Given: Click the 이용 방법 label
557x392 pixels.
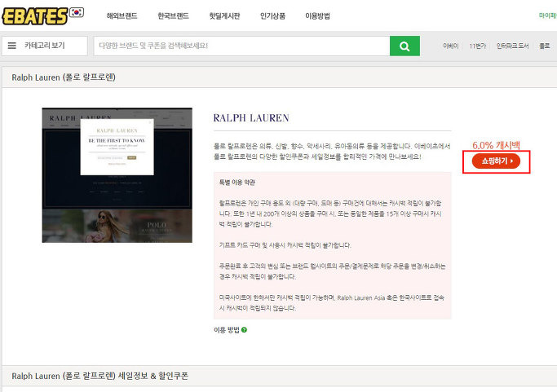Looking at the screenshot, I should coord(227,330).
